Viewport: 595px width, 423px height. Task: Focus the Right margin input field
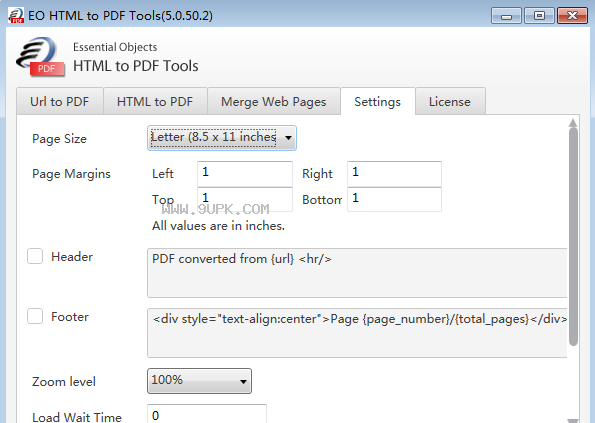coord(394,173)
